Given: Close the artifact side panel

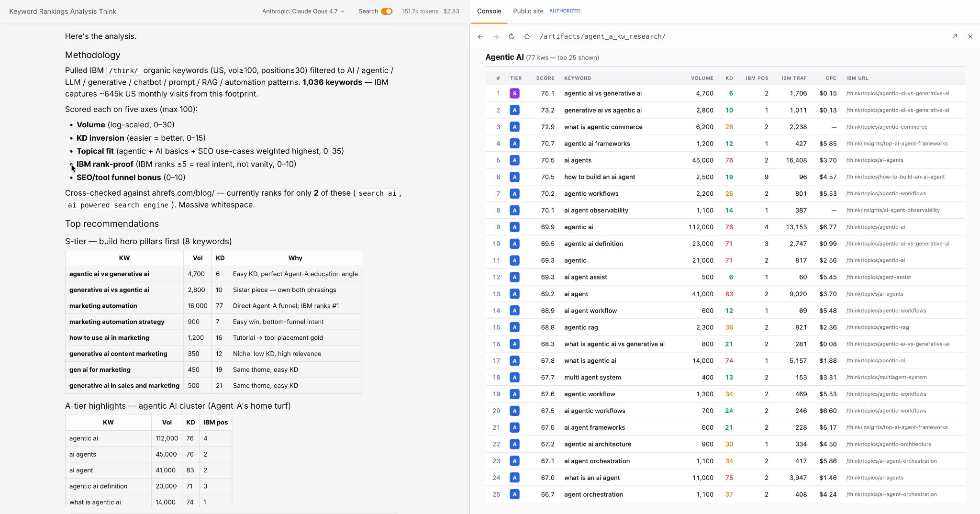Looking at the screenshot, I should (x=970, y=36).
